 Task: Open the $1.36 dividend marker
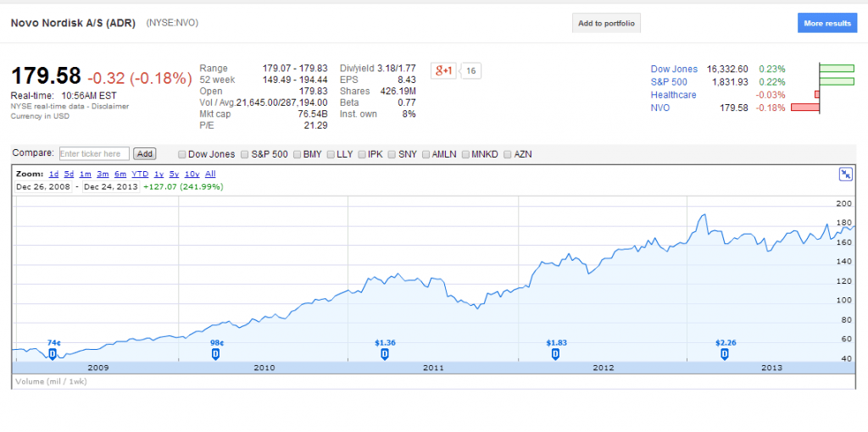click(385, 353)
